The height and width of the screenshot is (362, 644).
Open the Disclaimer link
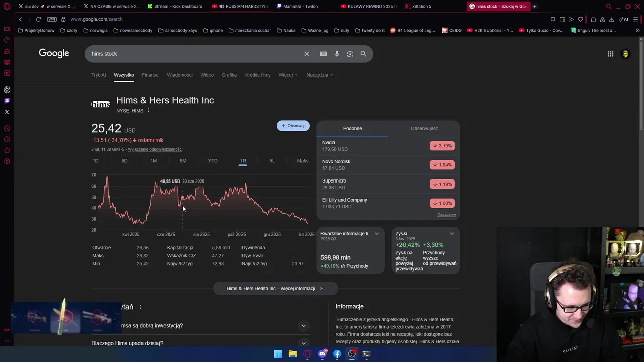click(x=447, y=215)
